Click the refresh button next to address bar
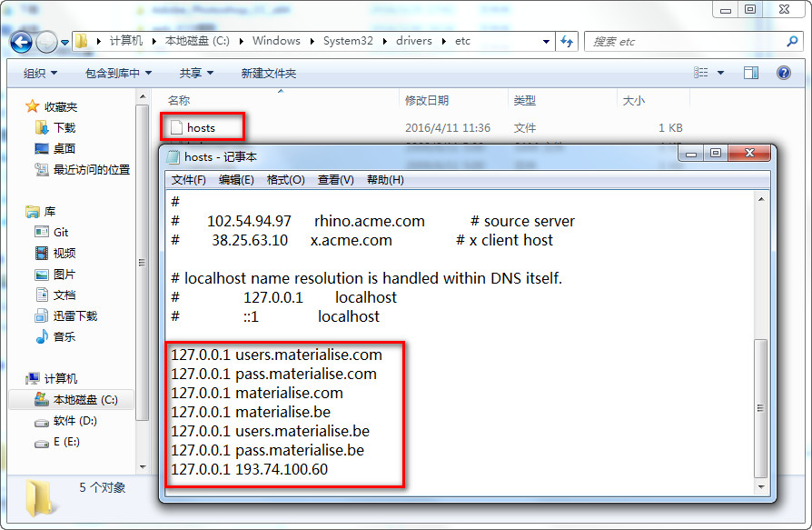This screenshot has height=530, width=812. pos(568,42)
